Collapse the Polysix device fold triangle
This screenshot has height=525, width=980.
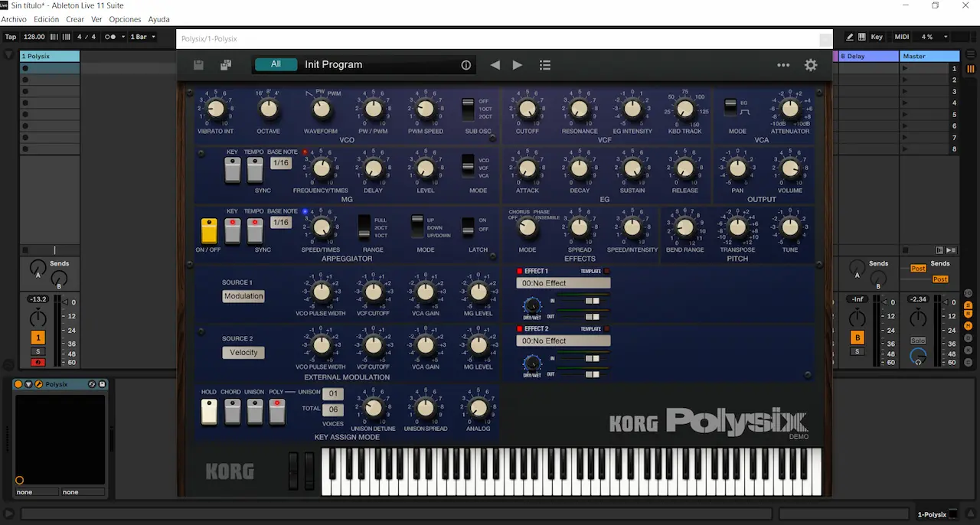coord(28,384)
